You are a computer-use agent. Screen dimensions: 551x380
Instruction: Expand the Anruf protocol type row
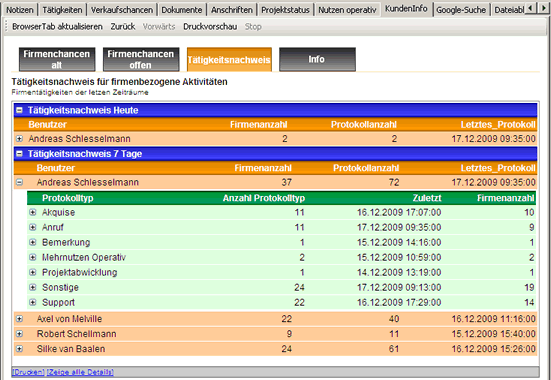point(33,227)
